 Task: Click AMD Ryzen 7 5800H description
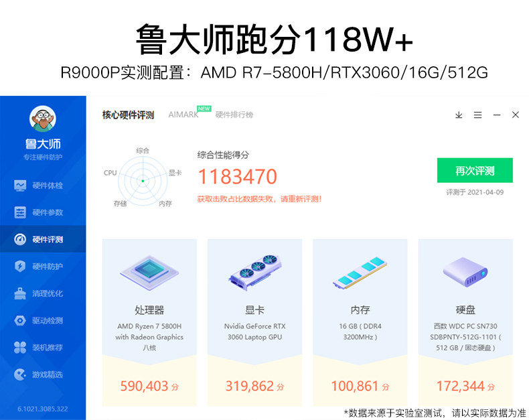pyautogui.click(x=149, y=337)
